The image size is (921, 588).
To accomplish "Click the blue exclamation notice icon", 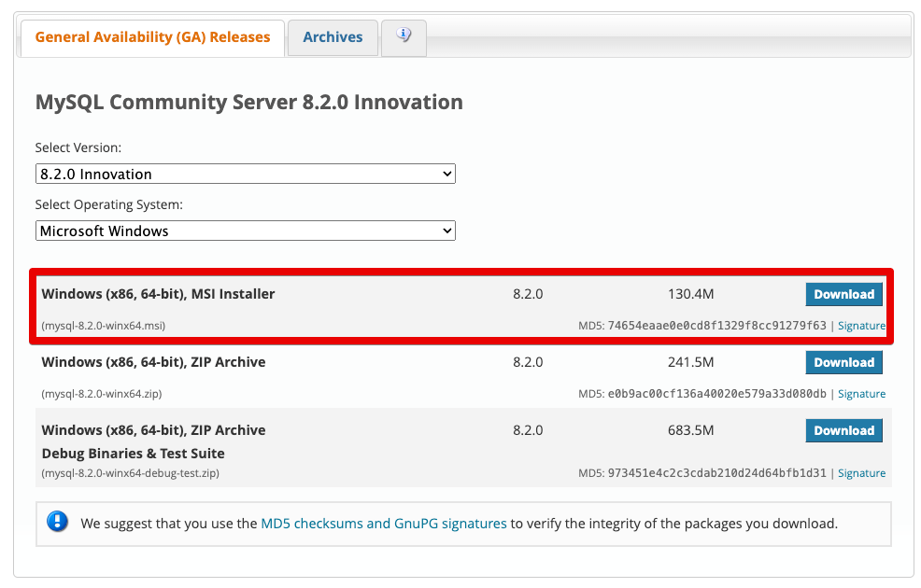I will click(58, 523).
